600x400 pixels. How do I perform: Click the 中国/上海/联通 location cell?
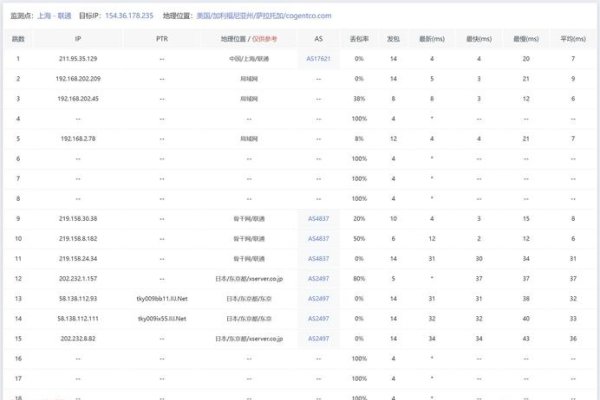249,59
